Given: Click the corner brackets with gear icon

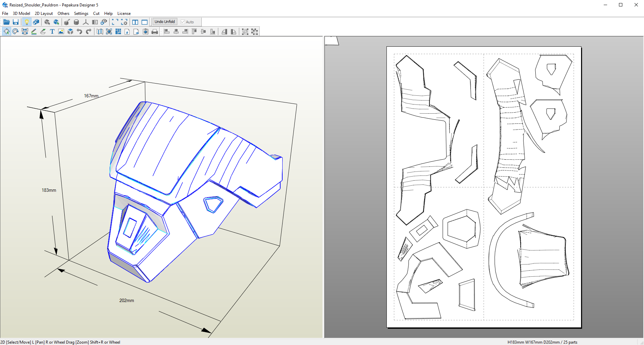Looking at the screenshot, I should point(124,22).
